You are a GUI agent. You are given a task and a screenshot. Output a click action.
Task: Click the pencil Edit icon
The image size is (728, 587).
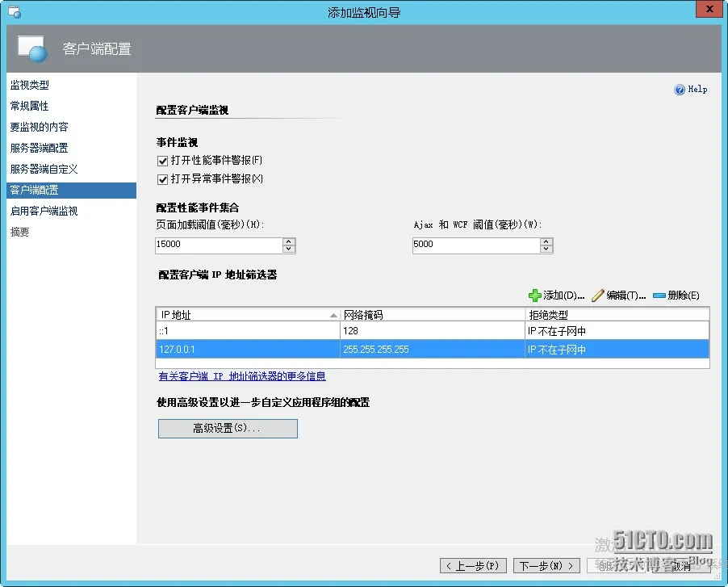(598, 296)
